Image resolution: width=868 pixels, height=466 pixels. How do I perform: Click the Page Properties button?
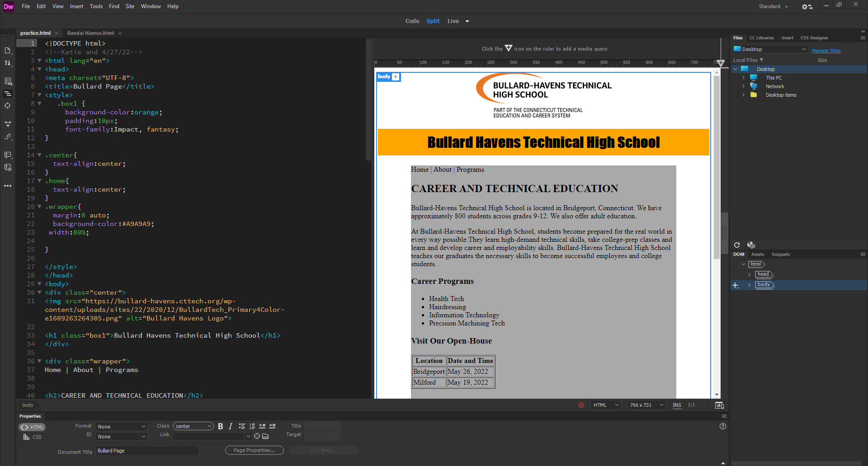coord(254,450)
